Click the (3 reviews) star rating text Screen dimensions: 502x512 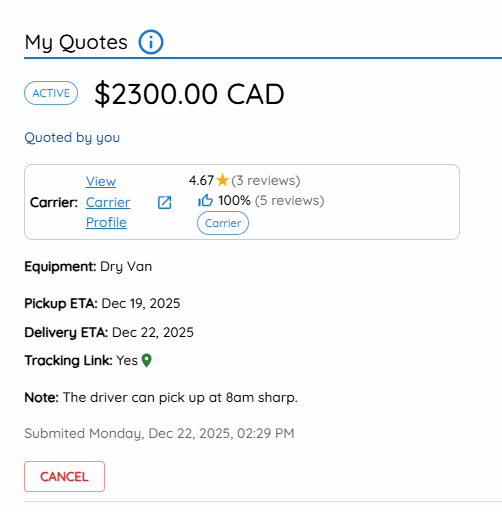[x=266, y=180]
